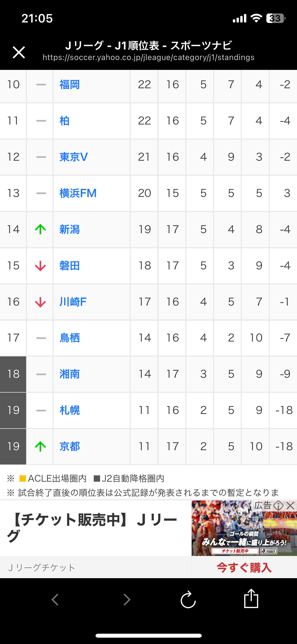
Task: Select the 湘南 team link
Action: click(x=70, y=374)
